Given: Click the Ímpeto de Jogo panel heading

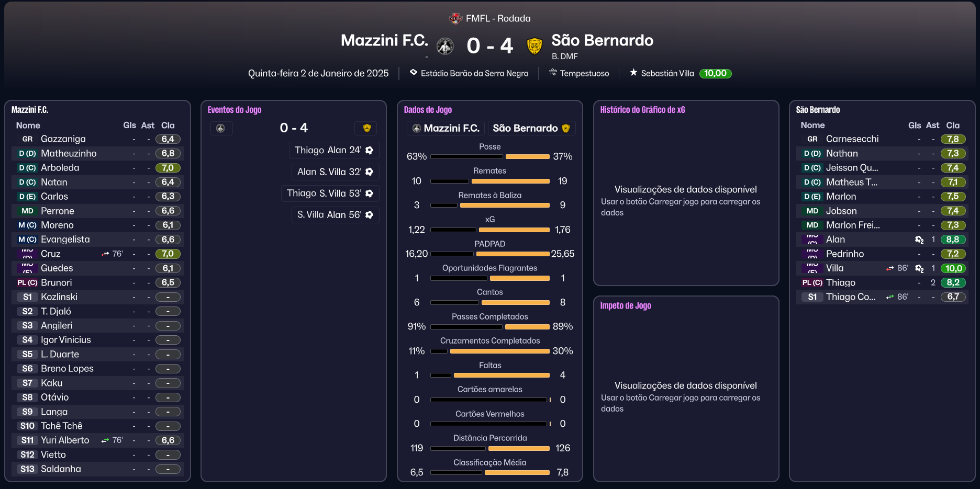Looking at the screenshot, I should [x=626, y=305].
